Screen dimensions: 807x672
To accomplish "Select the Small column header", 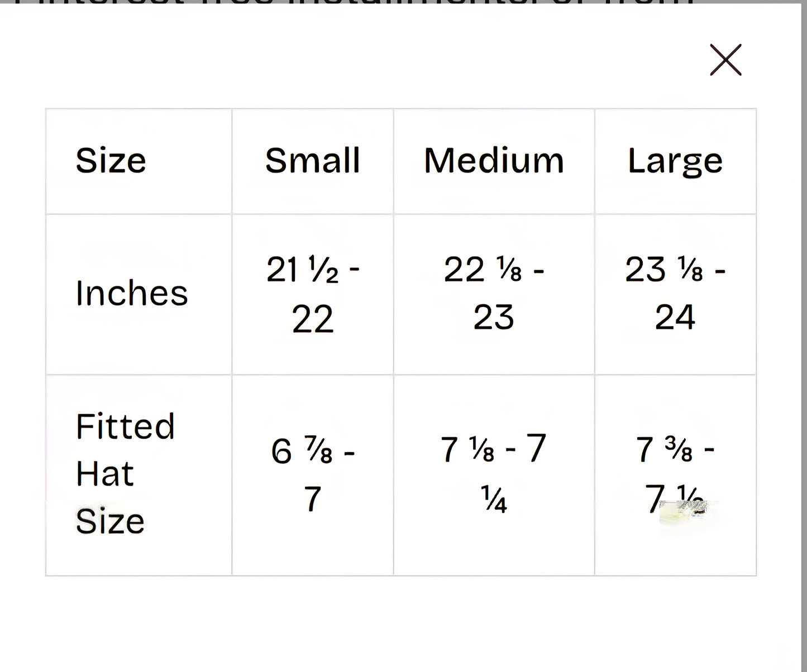I will pos(312,161).
